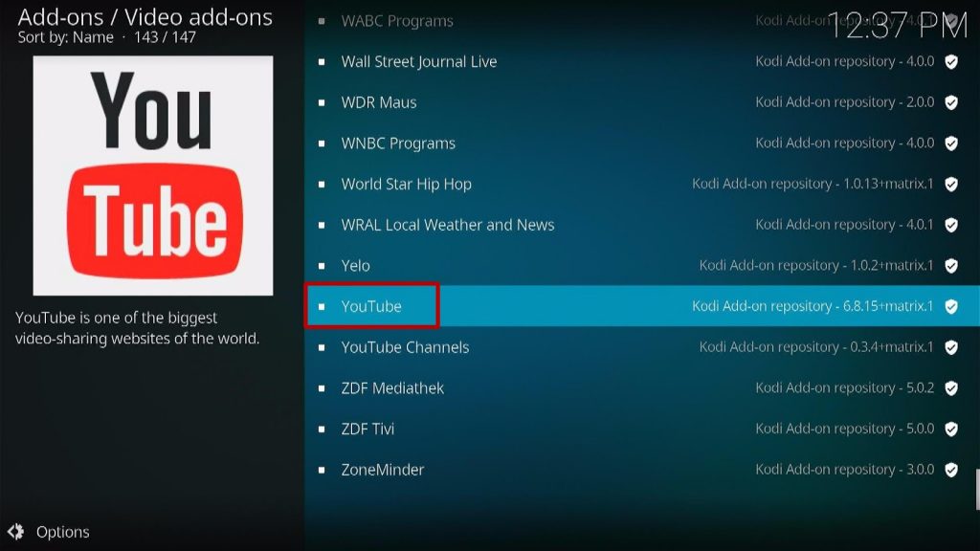This screenshot has width=980, height=551.
Task: Click version 0.3.4+matrix.1 on YouTube Channels row
Action: click(x=892, y=346)
